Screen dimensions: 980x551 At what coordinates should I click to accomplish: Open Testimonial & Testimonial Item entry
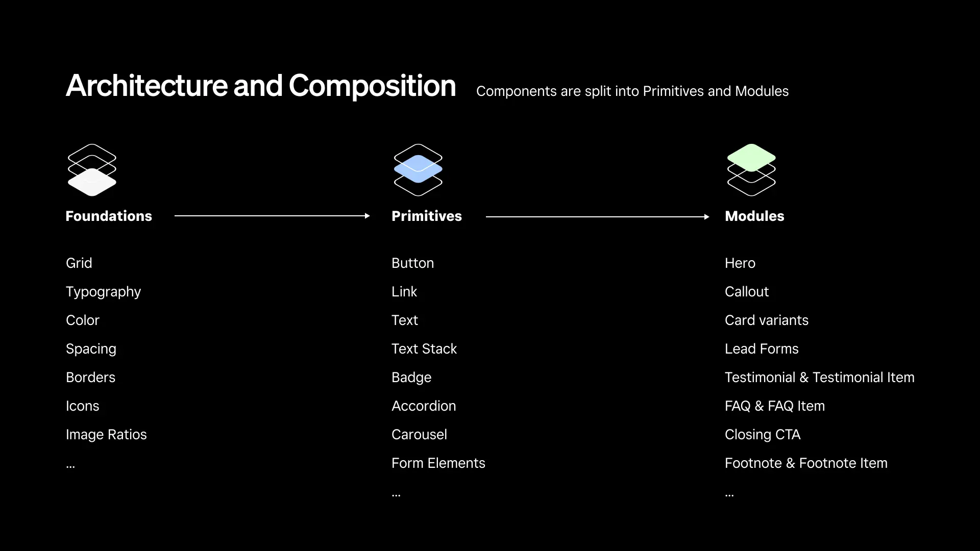[x=819, y=378]
